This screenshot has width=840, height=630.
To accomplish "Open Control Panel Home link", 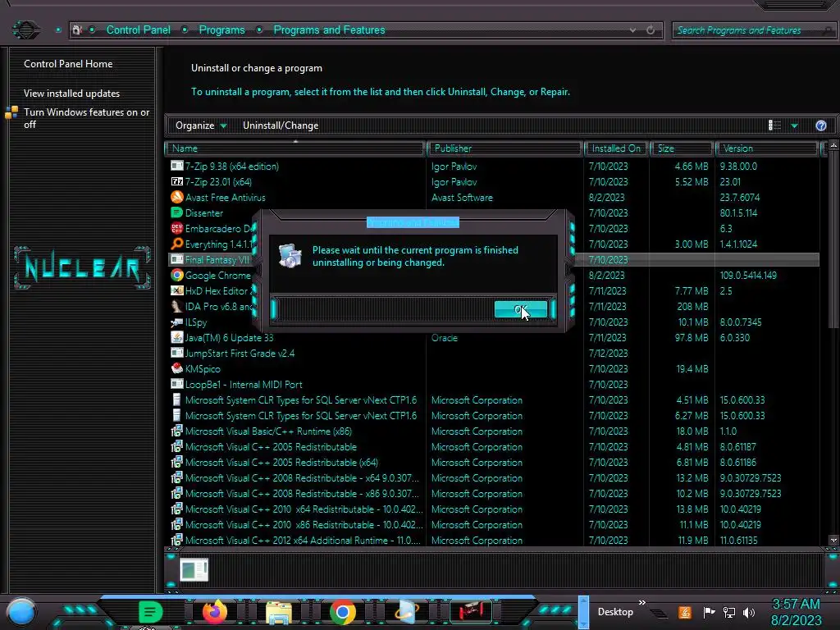I will [x=68, y=64].
